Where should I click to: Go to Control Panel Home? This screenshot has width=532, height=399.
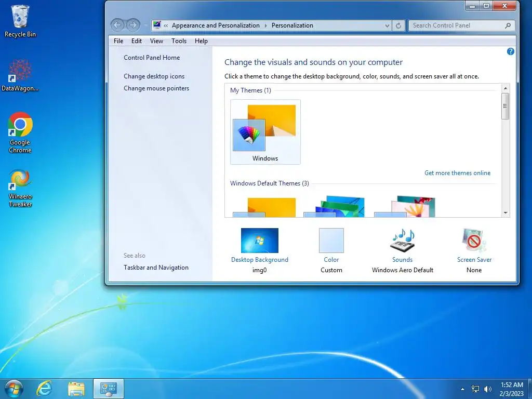click(x=152, y=58)
